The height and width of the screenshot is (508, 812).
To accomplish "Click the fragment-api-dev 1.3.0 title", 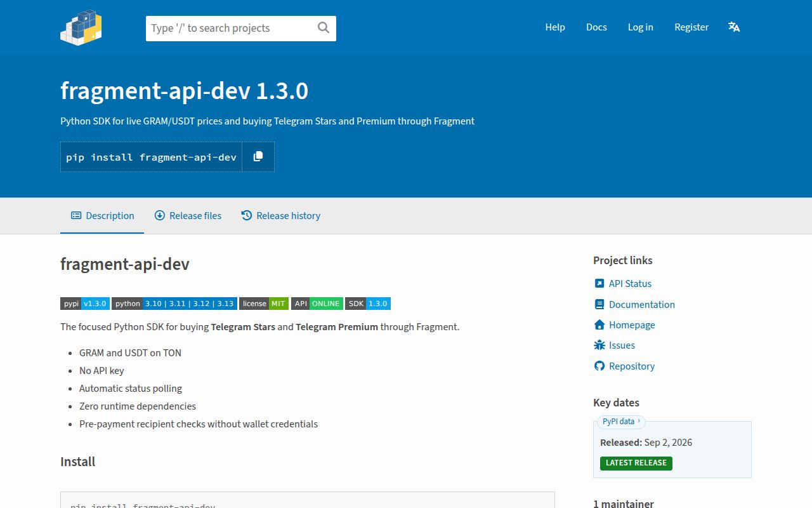I will tap(185, 91).
